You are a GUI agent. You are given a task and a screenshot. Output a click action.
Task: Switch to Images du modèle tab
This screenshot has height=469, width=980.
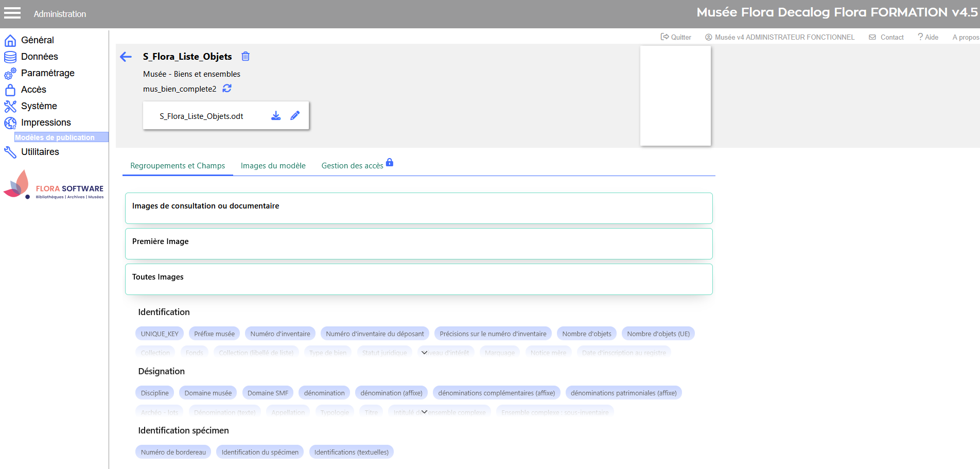pyautogui.click(x=273, y=166)
